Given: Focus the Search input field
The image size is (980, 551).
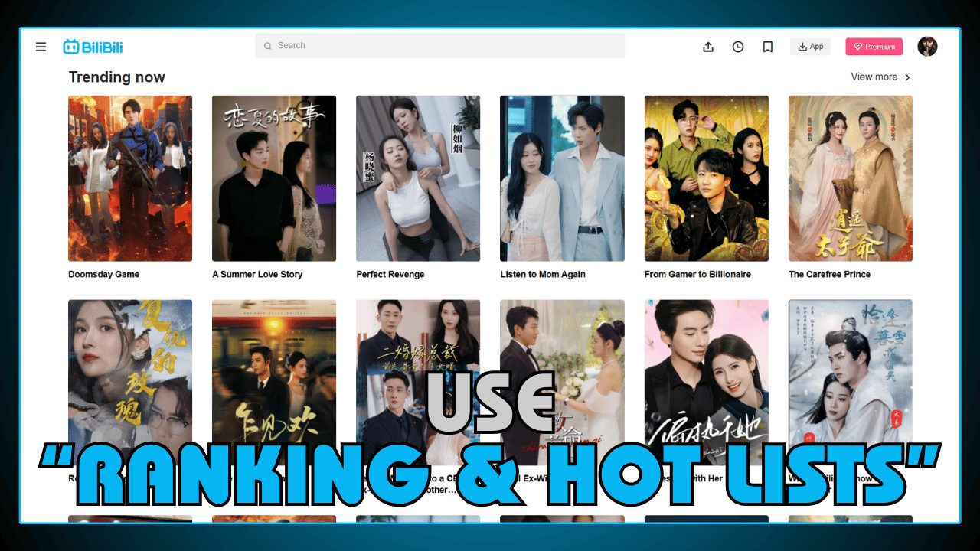Looking at the screenshot, I should coord(440,46).
